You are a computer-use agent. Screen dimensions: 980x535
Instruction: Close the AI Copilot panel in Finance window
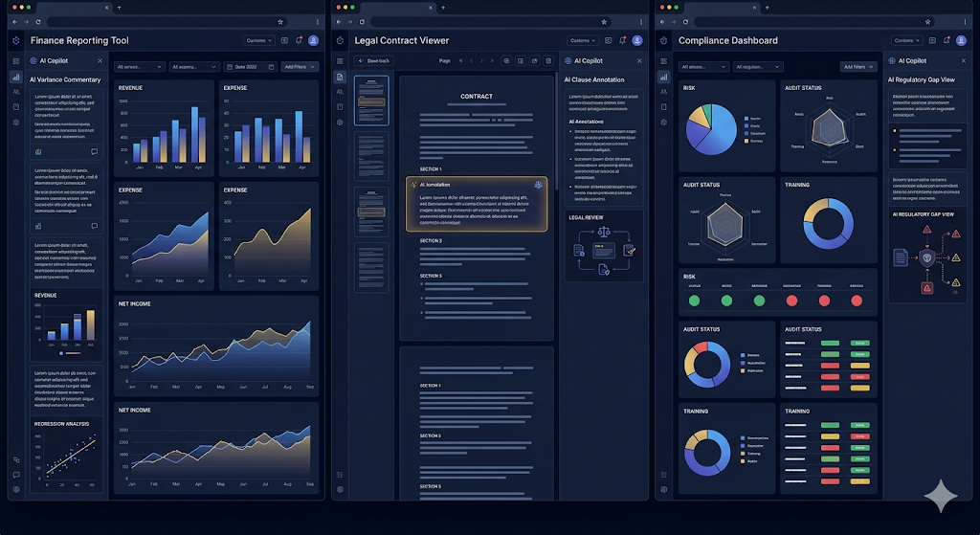[x=100, y=61]
